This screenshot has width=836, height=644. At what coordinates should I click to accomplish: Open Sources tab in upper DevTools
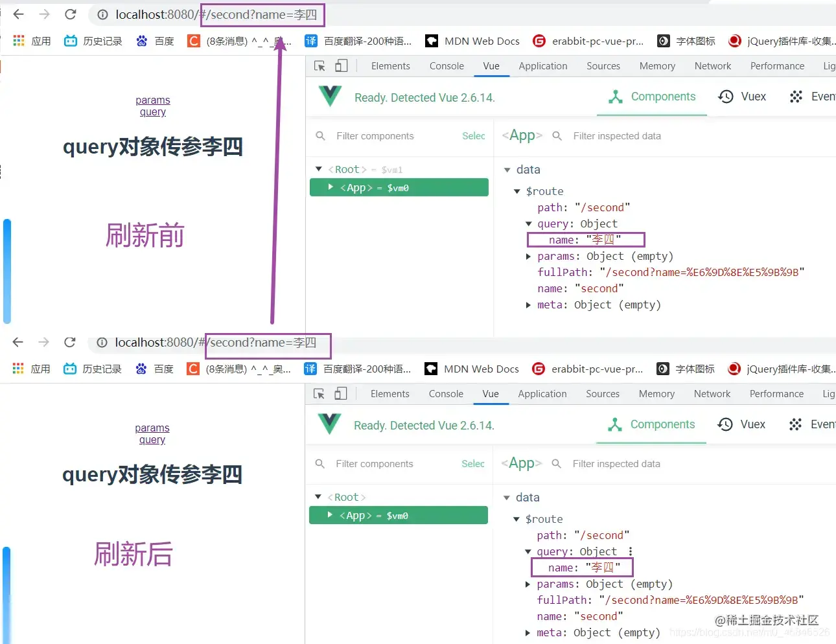[x=603, y=66]
